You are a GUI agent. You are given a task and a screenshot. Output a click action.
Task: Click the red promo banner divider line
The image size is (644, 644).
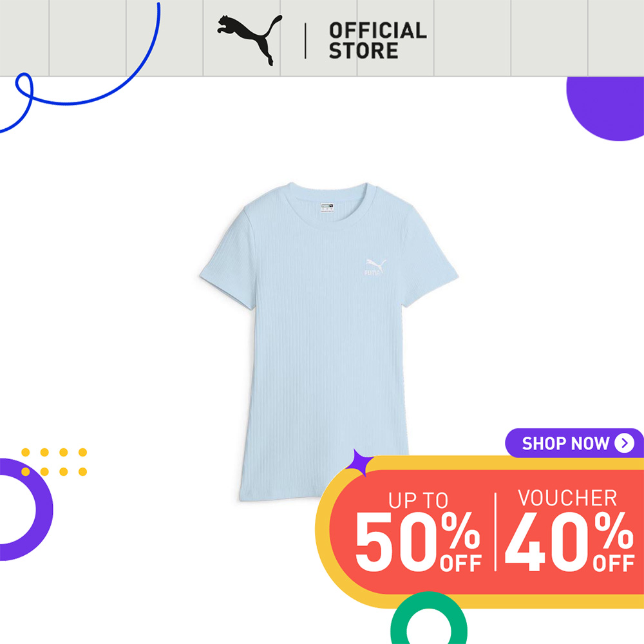click(x=496, y=532)
